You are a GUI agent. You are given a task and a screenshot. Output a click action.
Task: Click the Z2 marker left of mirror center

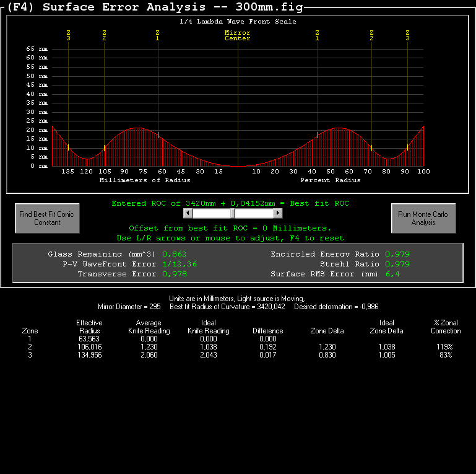104,35
